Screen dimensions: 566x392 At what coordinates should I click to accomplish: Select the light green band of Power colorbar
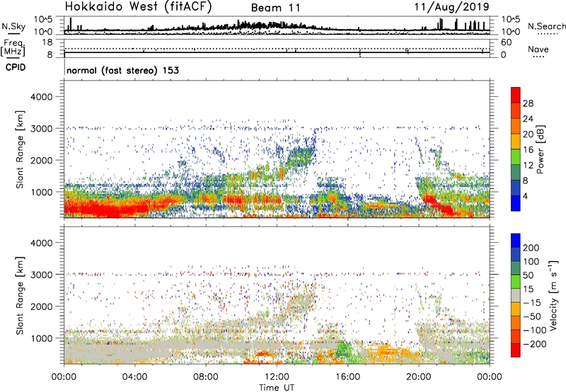516,157
